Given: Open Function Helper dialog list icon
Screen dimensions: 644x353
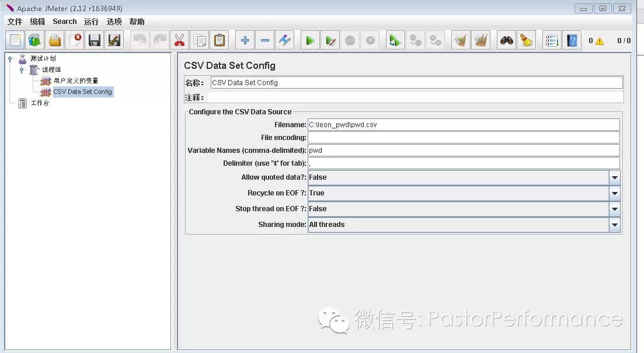Looking at the screenshot, I should pos(552,40).
